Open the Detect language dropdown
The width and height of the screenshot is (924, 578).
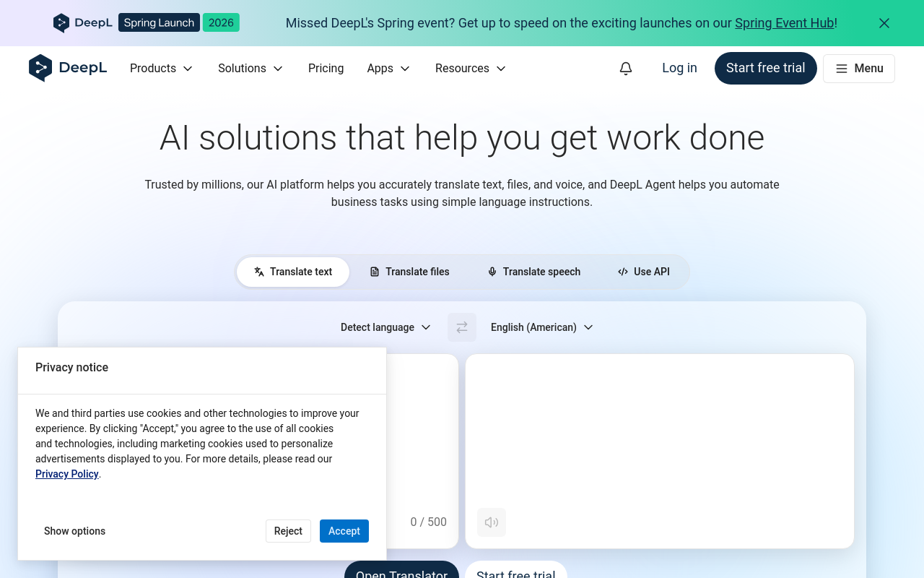pos(385,327)
